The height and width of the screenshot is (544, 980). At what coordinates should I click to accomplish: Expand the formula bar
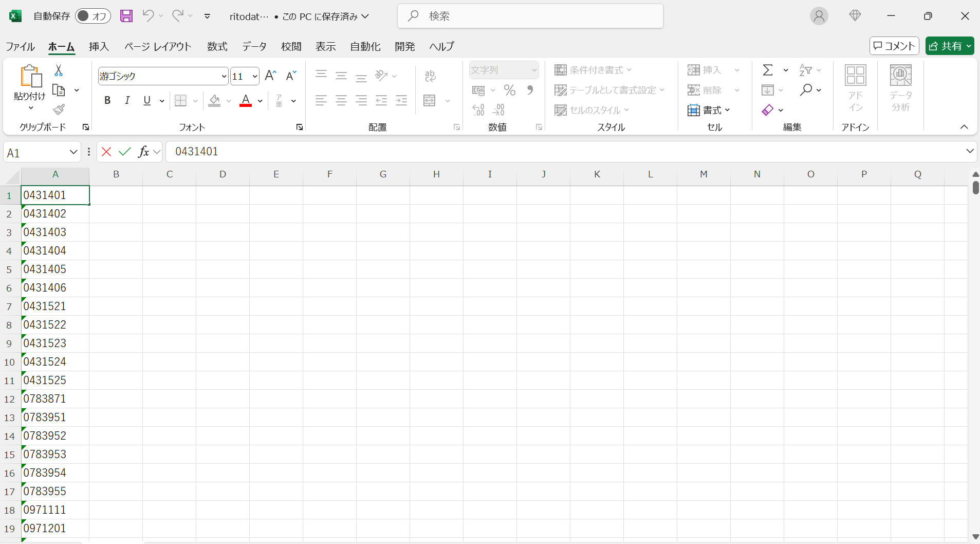970,151
